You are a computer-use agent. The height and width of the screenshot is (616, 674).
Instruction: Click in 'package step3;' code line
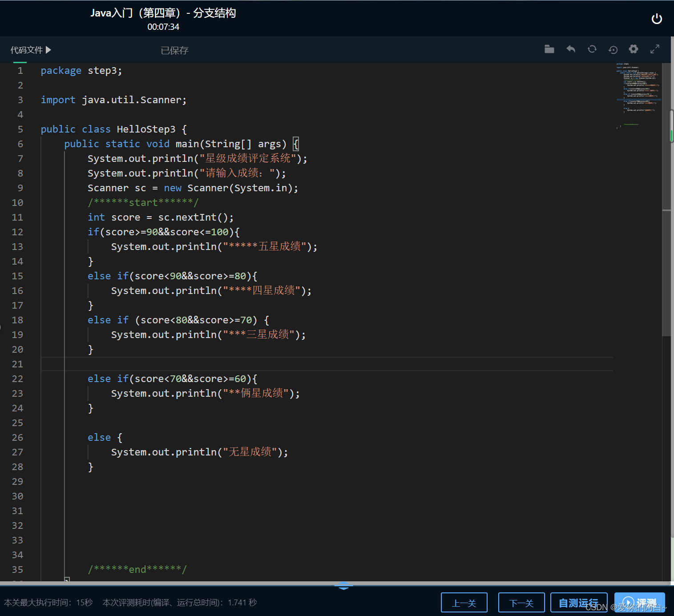pos(81,70)
